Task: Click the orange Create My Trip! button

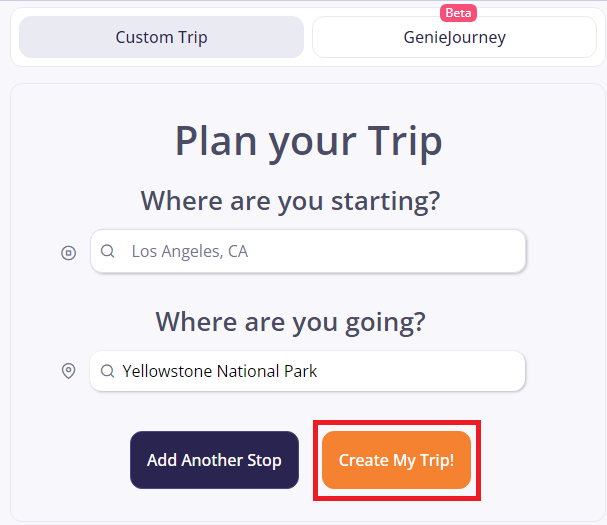Action: tap(396, 460)
